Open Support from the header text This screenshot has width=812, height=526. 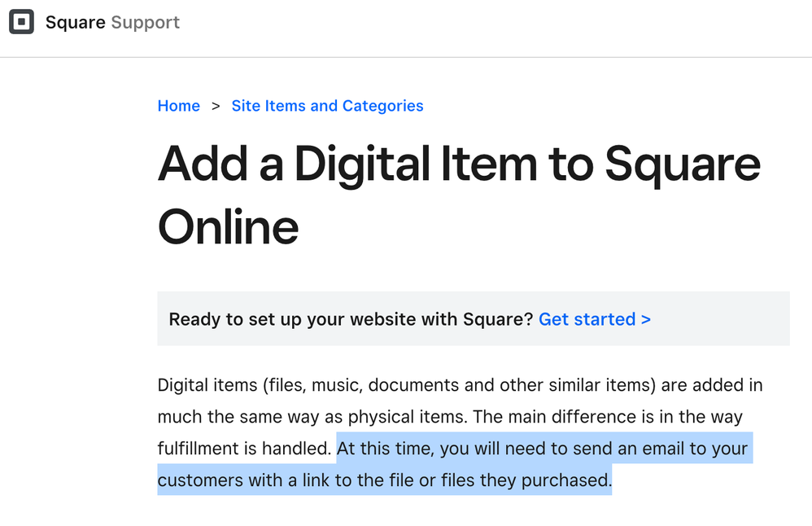[146, 23]
